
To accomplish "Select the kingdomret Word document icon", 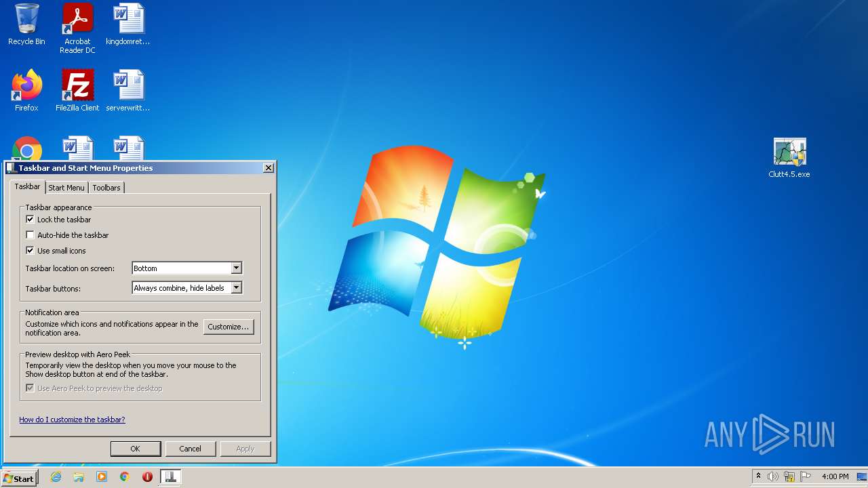I will coord(128,24).
